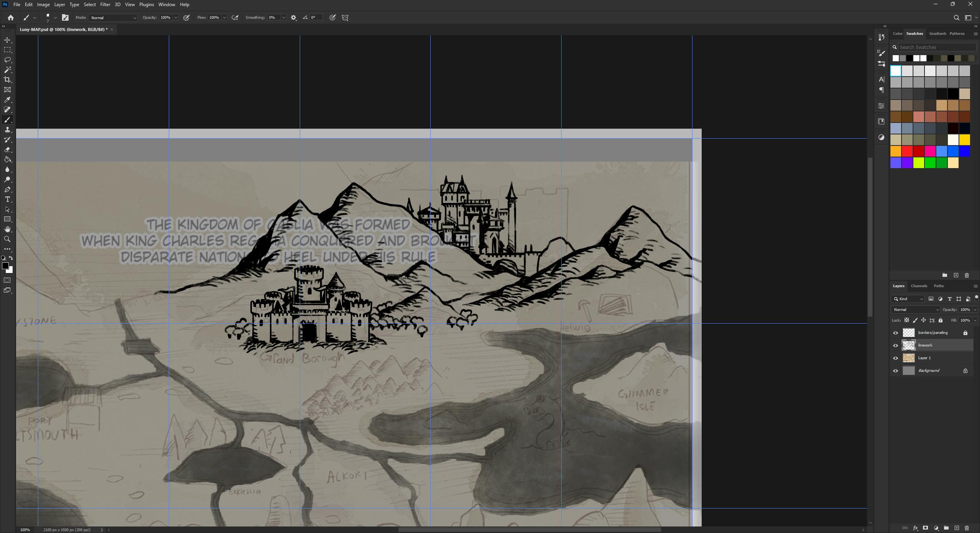Open the layer blend mode dropdown

point(915,310)
